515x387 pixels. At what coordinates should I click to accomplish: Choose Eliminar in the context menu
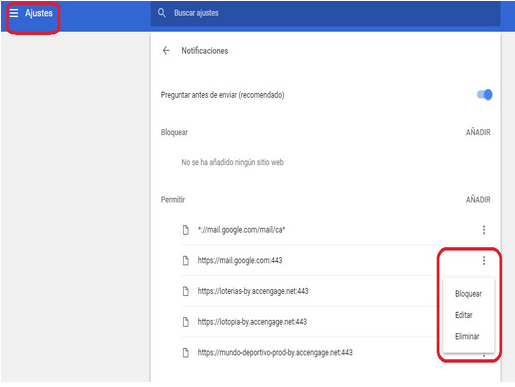pyautogui.click(x=467, y=336)
